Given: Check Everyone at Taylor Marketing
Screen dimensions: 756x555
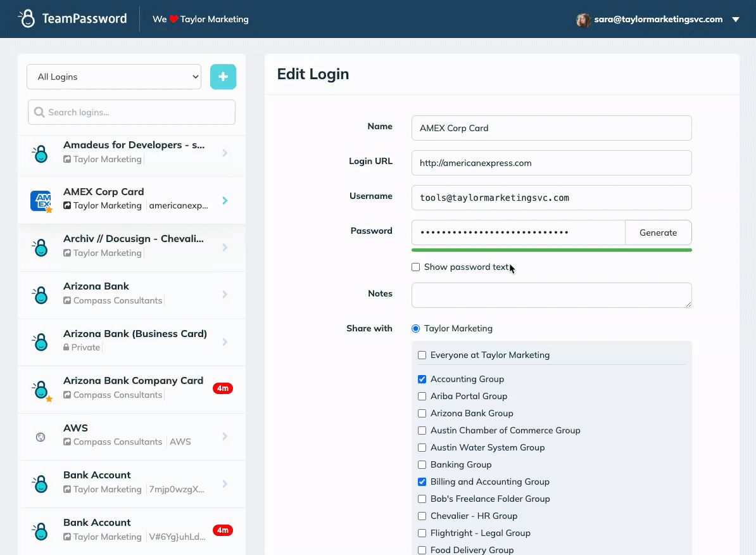Looking at the screenshot, I should pyautogui.click(x=422, y=355).
